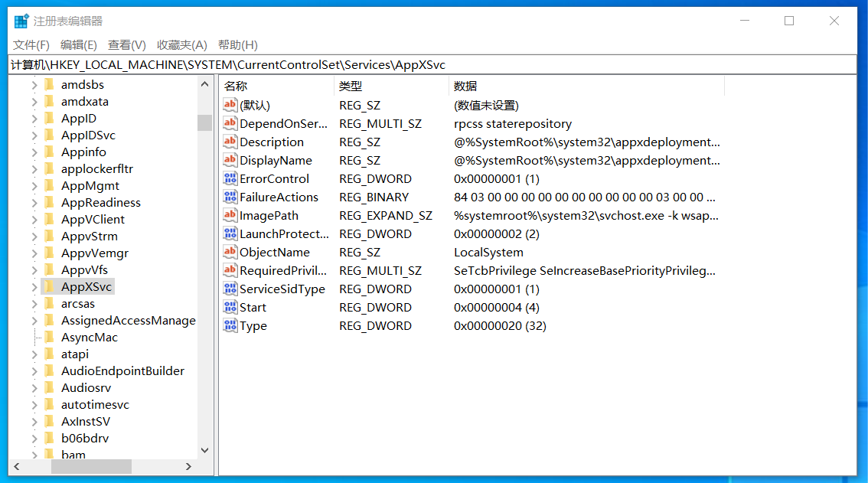Open the 收藏夹(A) menu
This screenshot has height=483, width=868.
(x=181, y=45)
